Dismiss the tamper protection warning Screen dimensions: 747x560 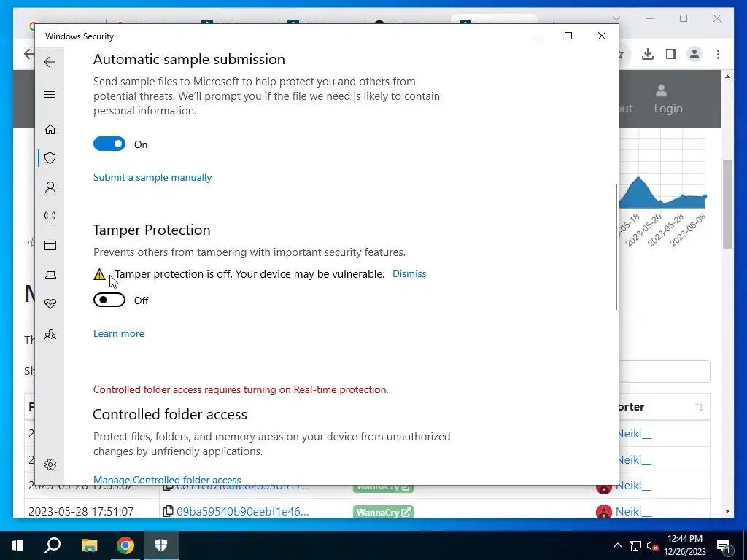click(409, 274)
